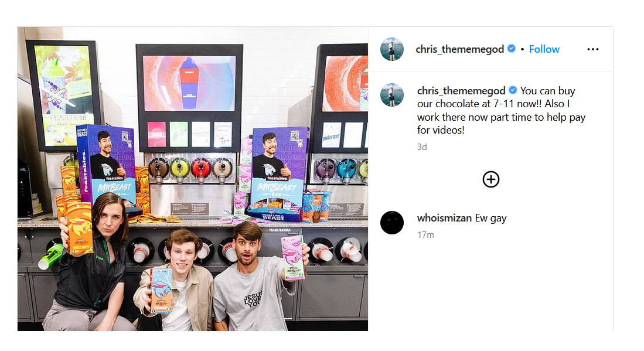644x351 pixels.
Task: Open chris_thememegod from the header username
Action: [459, 49]
